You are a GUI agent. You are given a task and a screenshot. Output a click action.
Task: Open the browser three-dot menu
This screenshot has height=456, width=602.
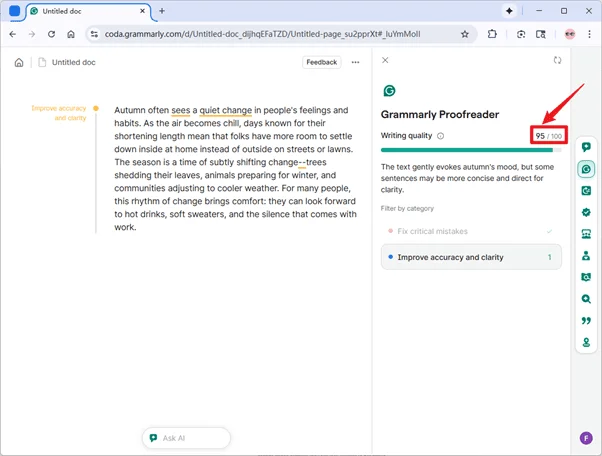coord(589,34)
